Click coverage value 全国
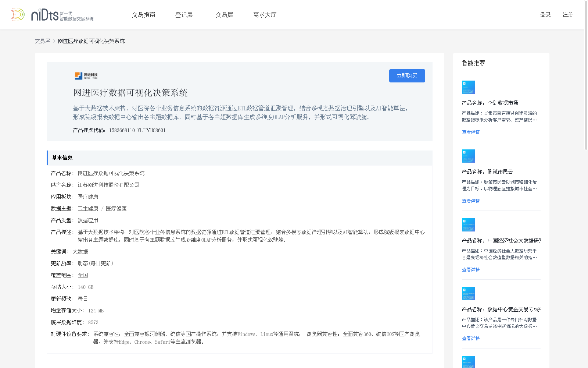Image resolution: width=588 pixels, height=368 pixels. [83, 275]
